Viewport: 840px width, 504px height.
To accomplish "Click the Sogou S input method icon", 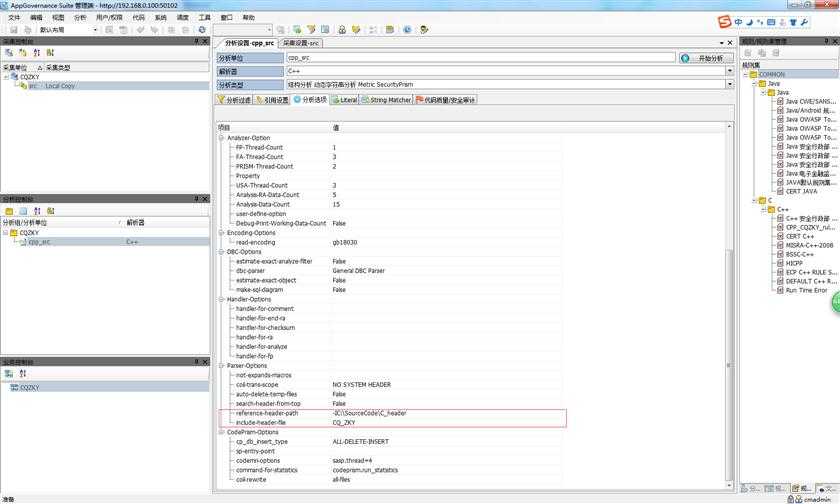I will click(x=724, y=22).
